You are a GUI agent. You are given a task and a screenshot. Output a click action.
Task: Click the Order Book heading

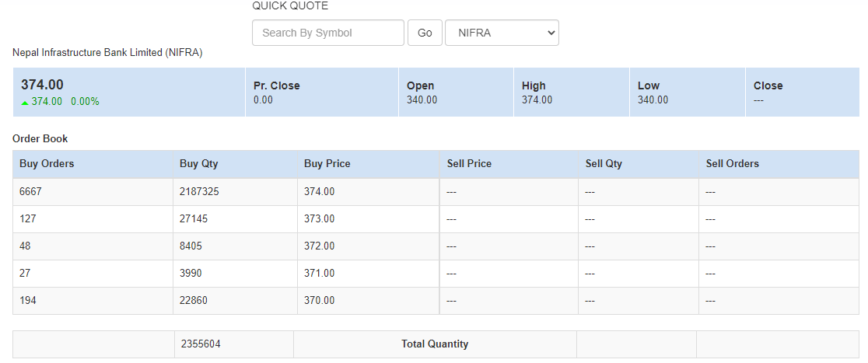pyautogui.click(x=40, y=139)
